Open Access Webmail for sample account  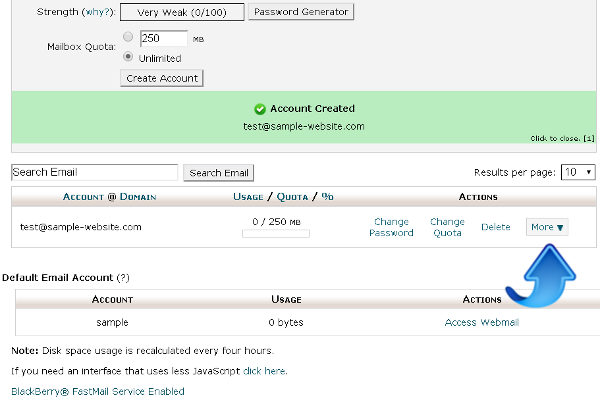click(482, 323)
